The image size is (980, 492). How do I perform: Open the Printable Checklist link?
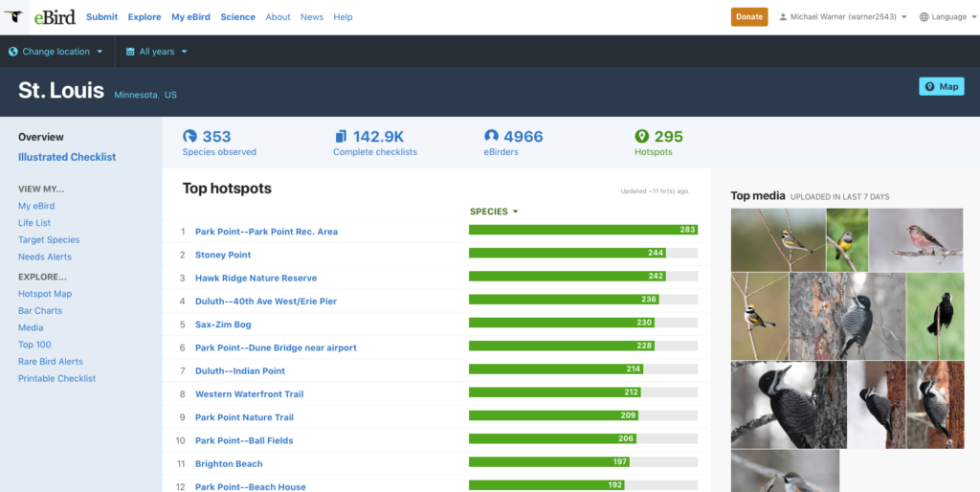56,378
